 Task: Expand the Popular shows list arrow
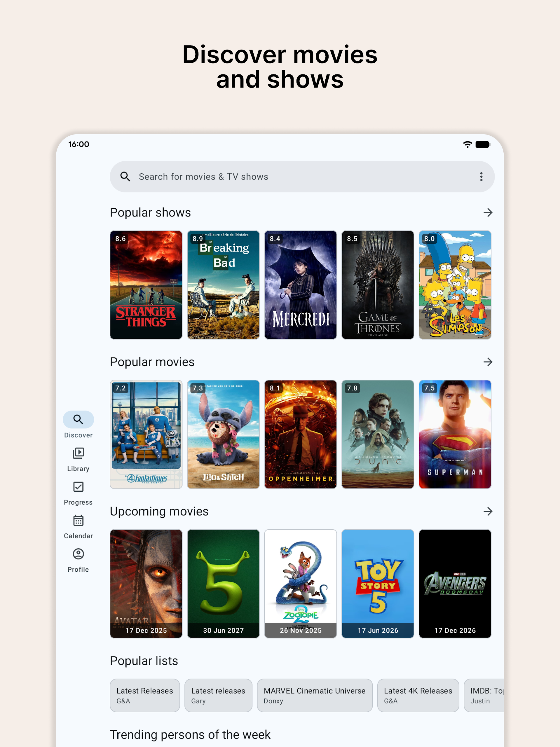click(487, 212)
